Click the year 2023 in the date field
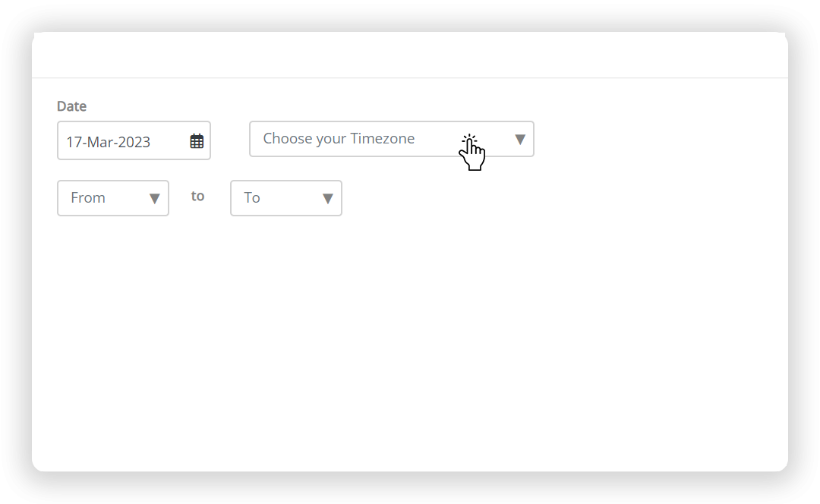The image size is (820, 504). click(134, 142)
